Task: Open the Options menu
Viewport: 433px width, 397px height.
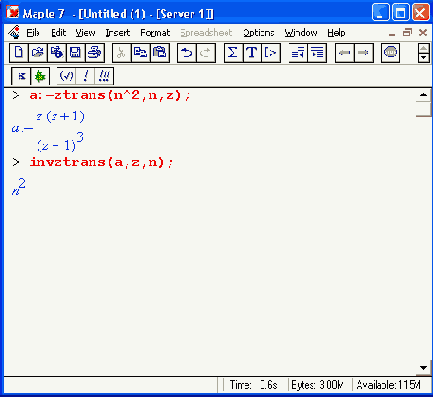Action: click(259, 33)
